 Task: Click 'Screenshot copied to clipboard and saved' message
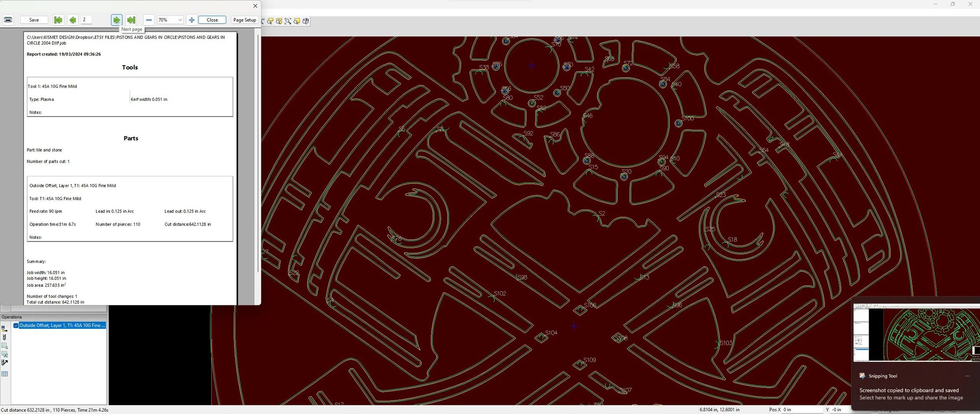(909, 390)
